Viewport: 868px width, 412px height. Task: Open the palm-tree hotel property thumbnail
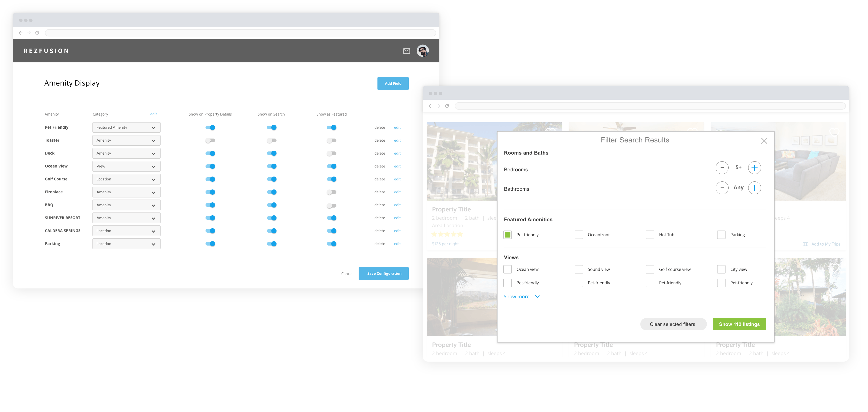click(x=462, y=161)
